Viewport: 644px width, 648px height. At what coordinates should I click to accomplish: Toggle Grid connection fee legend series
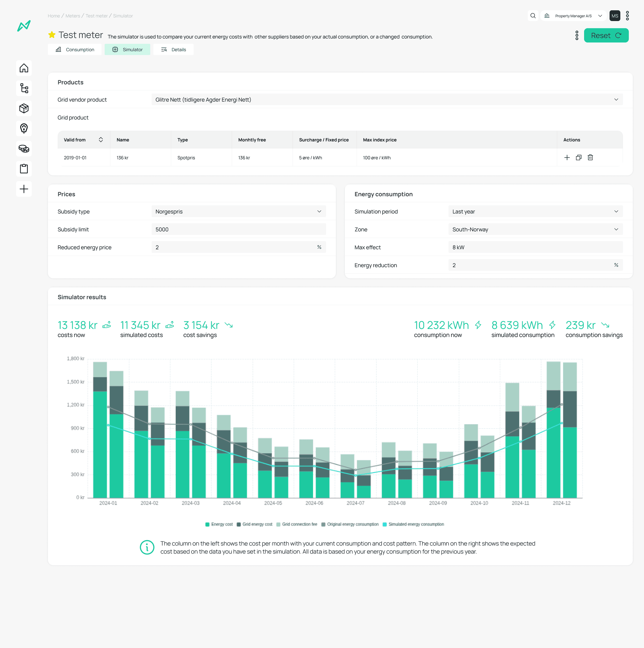point(297,524)
